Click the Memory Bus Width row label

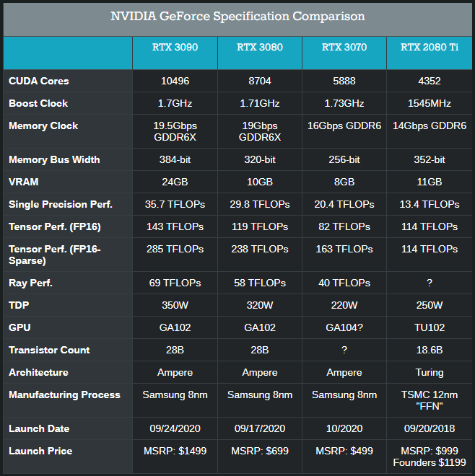[54, 159]
